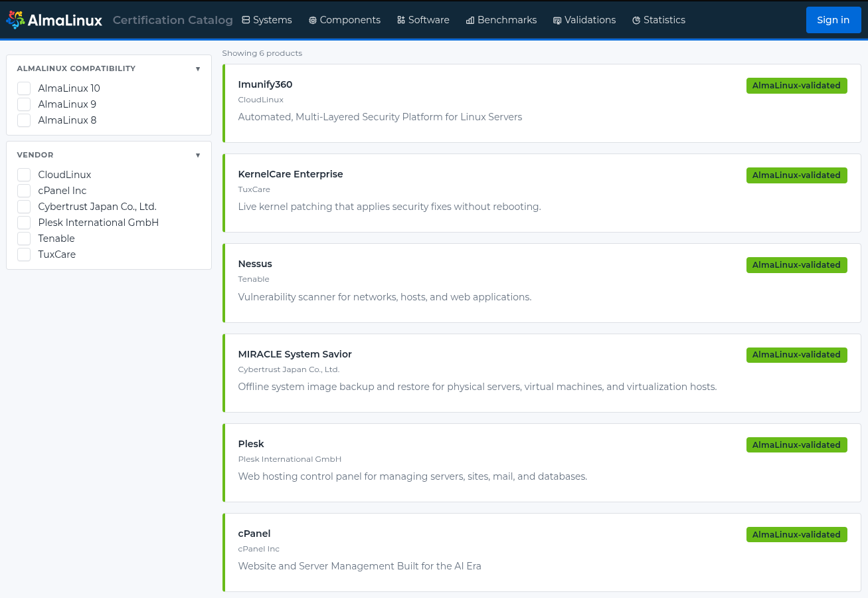Click AlmaLinux-validated badge on Plesk card
This screenshot has width=868, height=598.
(797, 445)
